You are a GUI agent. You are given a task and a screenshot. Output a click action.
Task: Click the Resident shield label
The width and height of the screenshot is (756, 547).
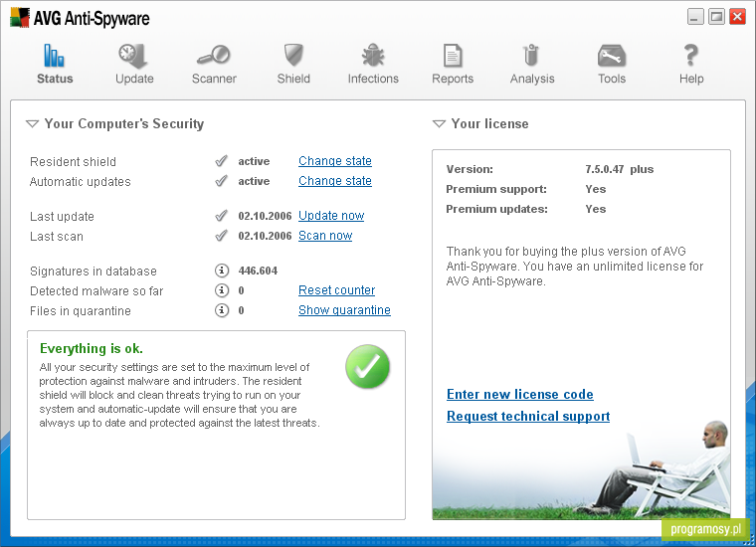(x=73, y=161)
